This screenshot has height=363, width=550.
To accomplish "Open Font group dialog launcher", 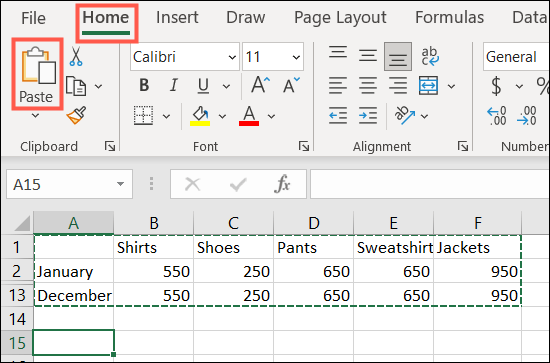I will (304, 146).
